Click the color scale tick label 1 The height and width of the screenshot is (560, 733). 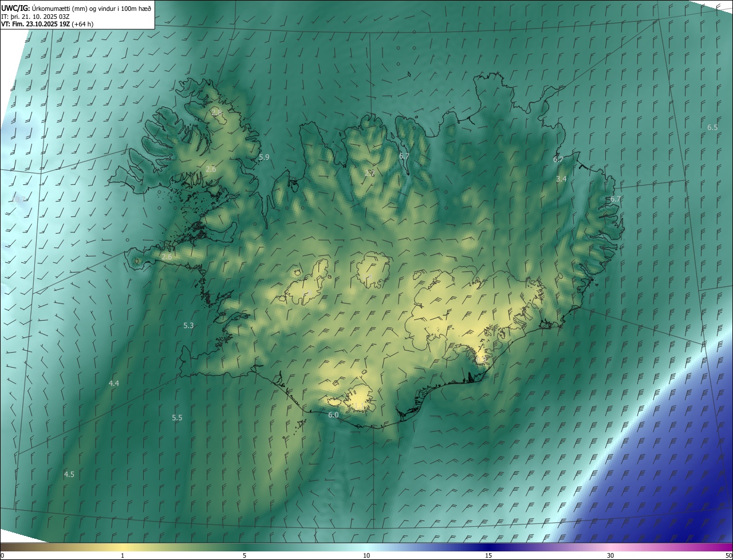click(x=123, y=555)
